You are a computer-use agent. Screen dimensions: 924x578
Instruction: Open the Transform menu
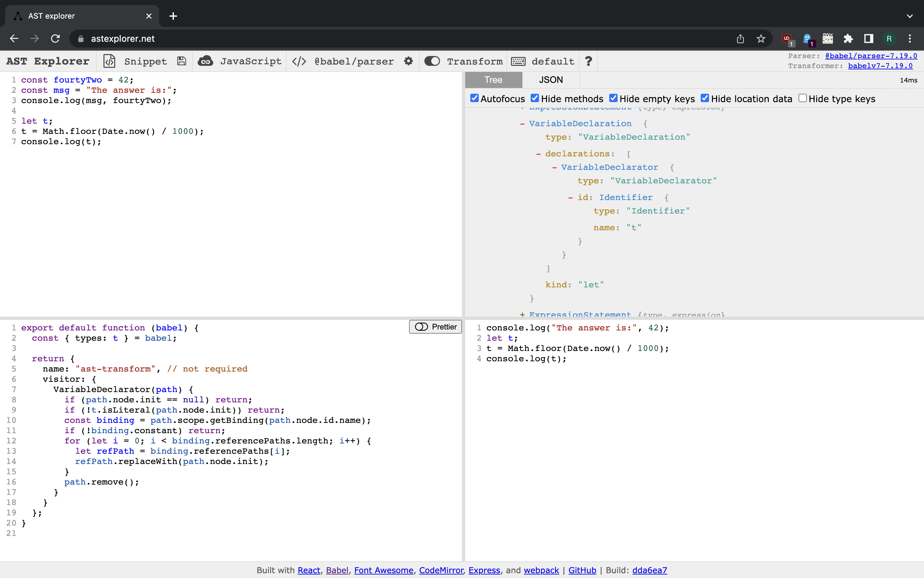pos(475,61)
